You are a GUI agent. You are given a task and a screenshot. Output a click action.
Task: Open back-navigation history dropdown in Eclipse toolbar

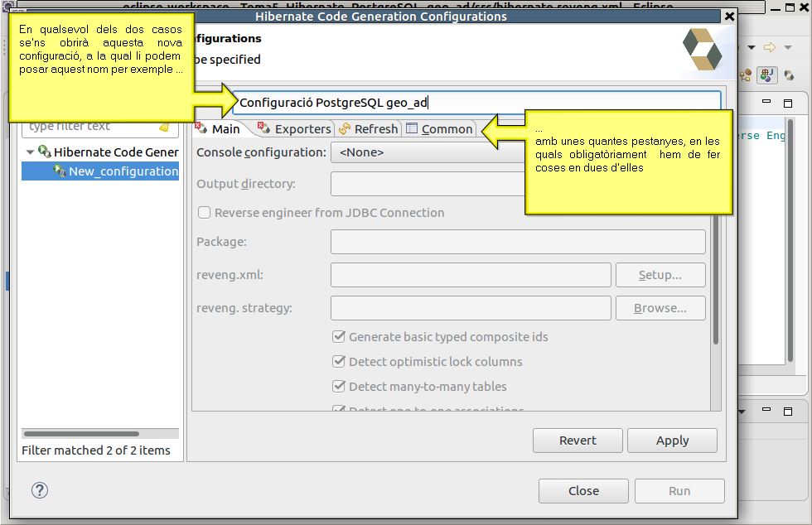tap(752, 48)
